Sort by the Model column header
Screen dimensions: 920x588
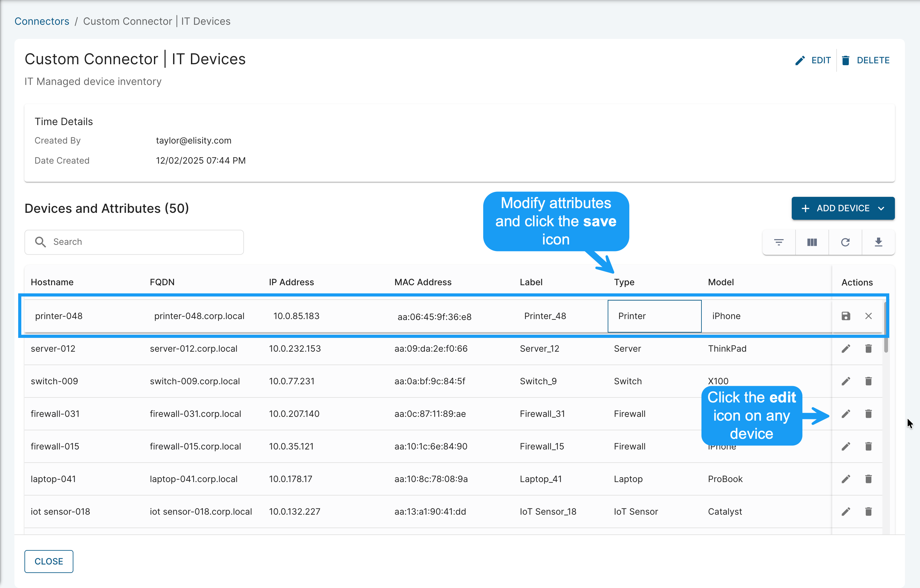tap(721, 282)
